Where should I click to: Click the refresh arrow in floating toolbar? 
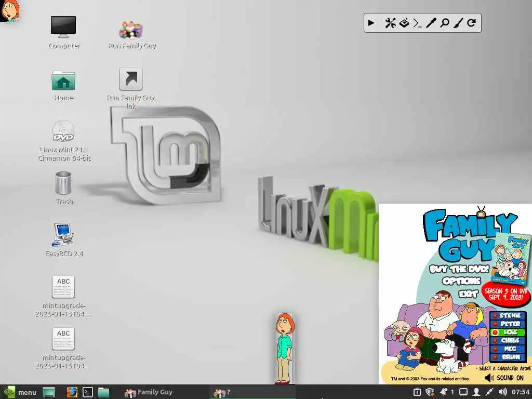point(471,23)
